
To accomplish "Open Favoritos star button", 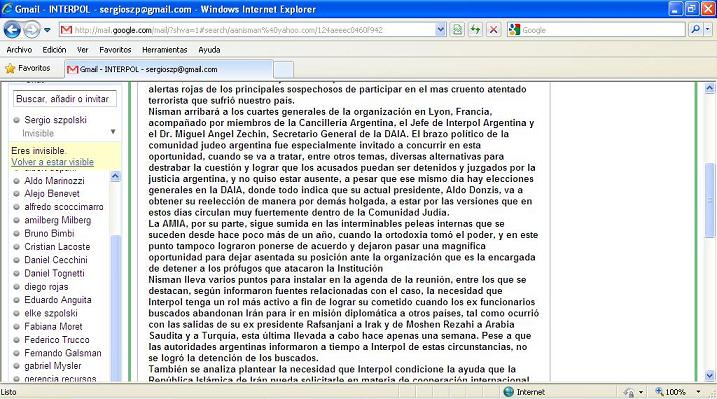I will [x=28, y=68].
